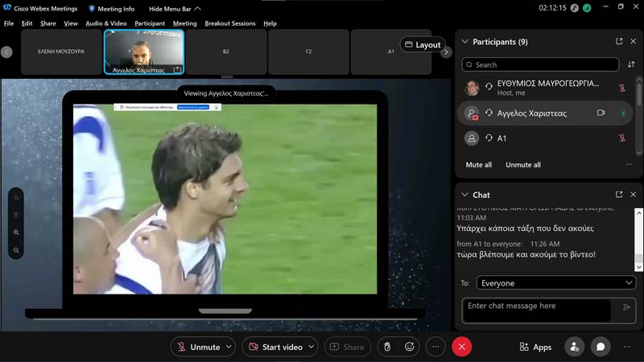Click the Cisco Webex Meetings logo
644x362 pixels.
click(x=7, y=8)
